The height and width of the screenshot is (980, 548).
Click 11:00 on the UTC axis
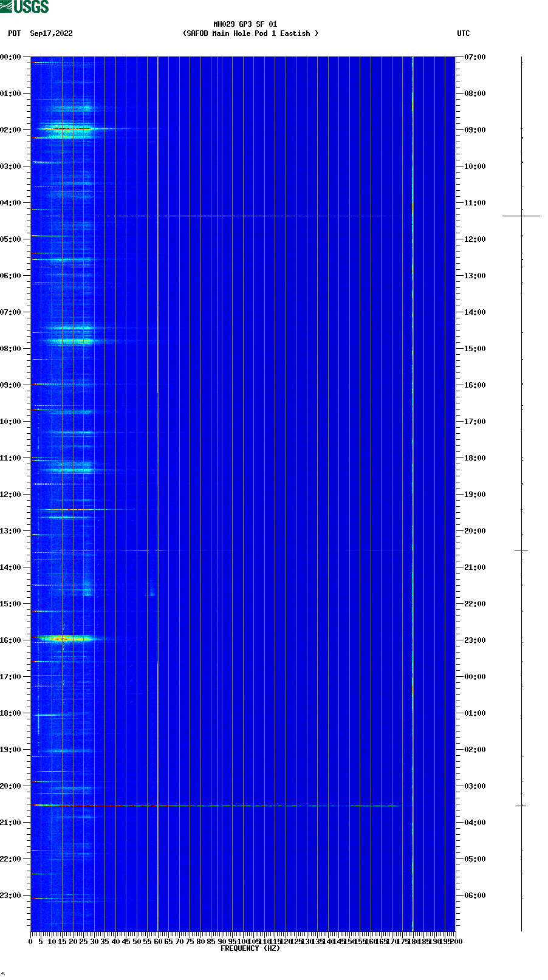[x=475, y=203]
